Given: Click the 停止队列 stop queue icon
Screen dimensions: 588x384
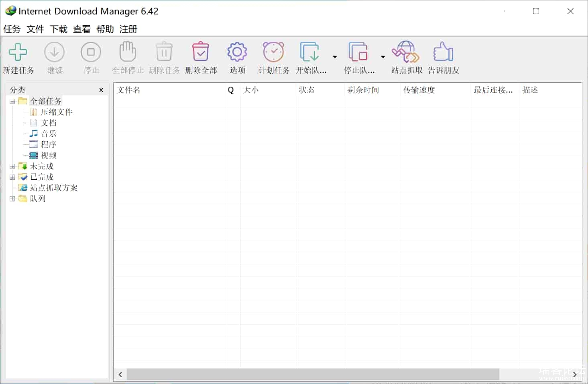Looking at the screenshot, I should 358,53.
